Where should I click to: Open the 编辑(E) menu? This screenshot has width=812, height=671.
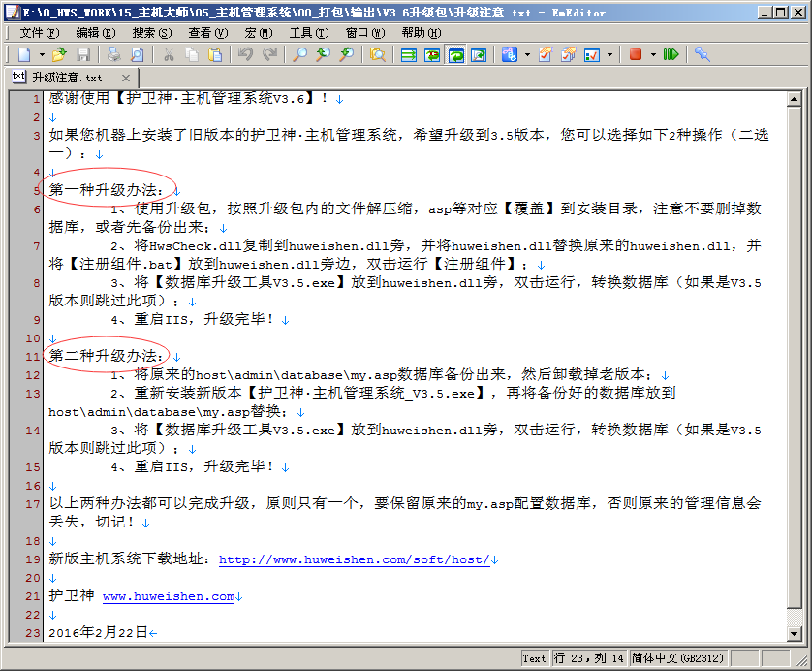[96, 33]
